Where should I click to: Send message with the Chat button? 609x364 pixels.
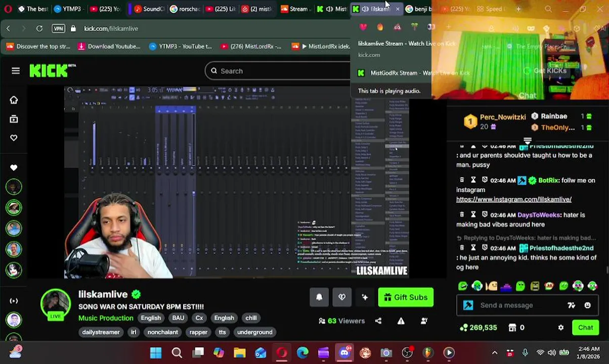click(x=585, y=328)
